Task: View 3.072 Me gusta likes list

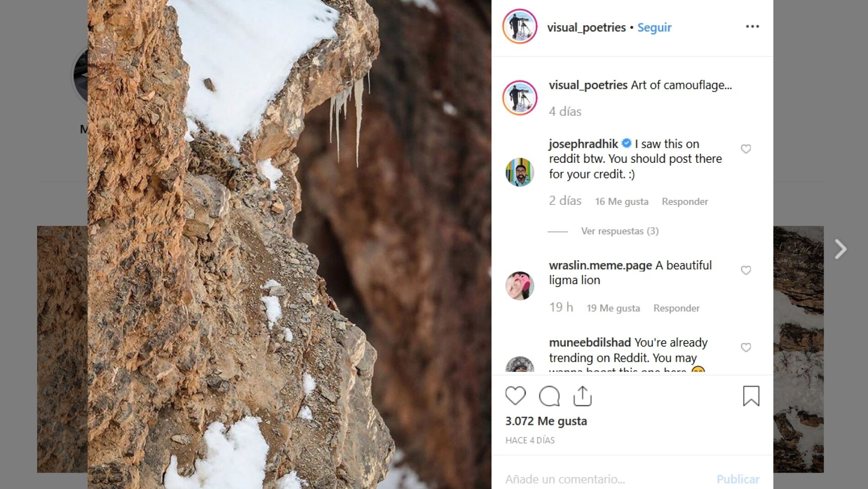Action: tap(546, 421)
